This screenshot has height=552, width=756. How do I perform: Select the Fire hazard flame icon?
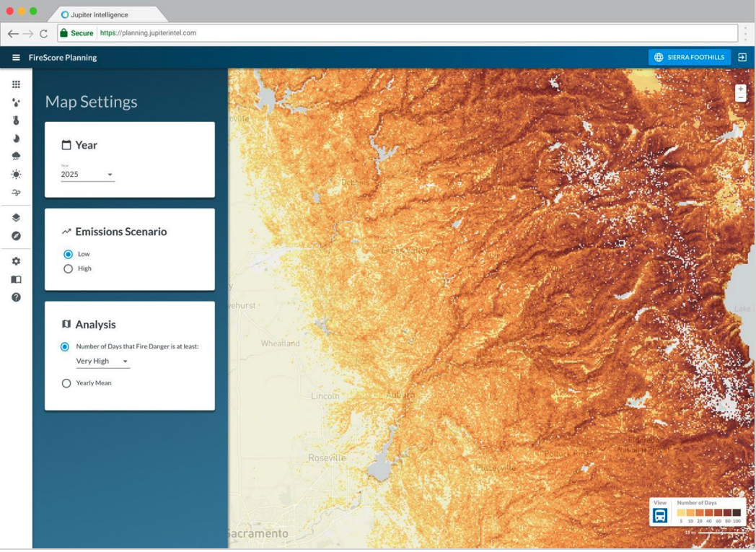coord(16,139)
